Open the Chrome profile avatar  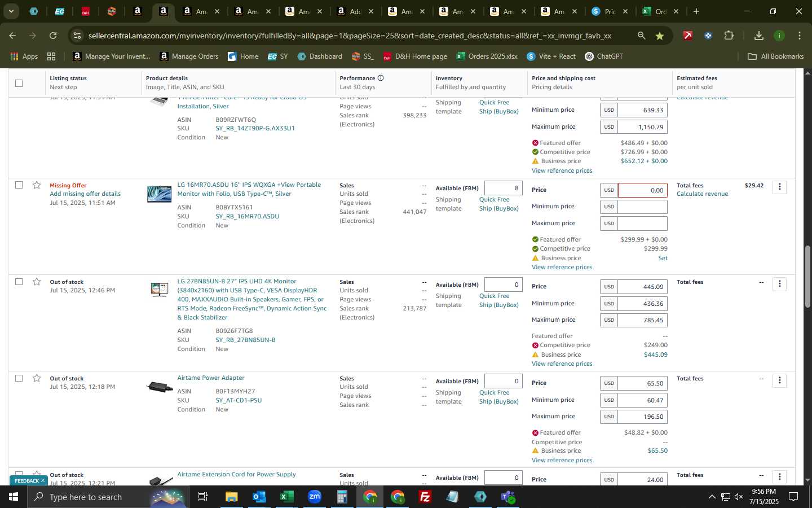point(779,36)
